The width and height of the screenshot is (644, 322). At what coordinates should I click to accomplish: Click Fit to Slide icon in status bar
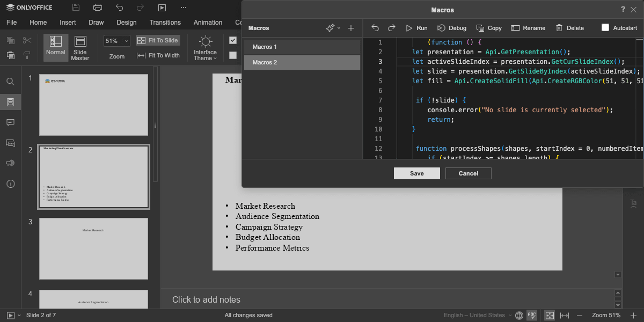tap(550, 315)
